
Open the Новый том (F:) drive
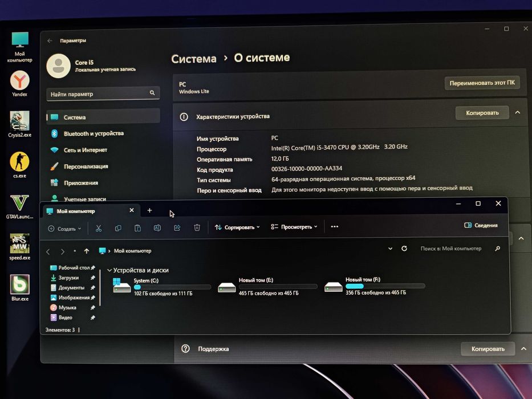(x=374, y=286)
